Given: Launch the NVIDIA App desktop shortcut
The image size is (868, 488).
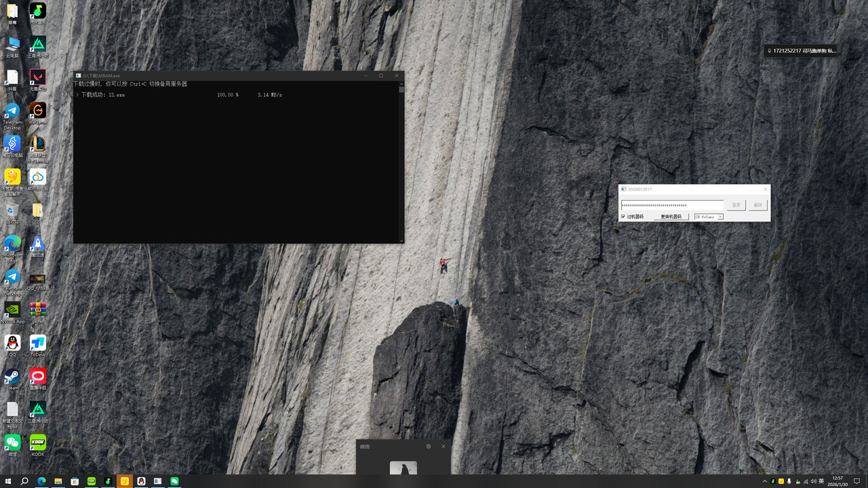Looking at the screenshot, I should (12, 313).
